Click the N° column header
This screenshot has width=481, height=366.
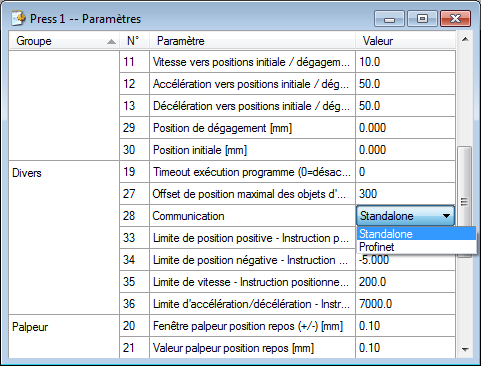[x=134, y=41]
